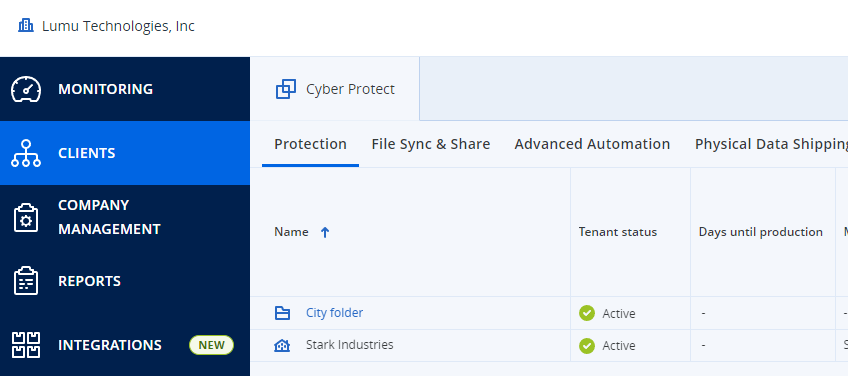
Task: Click the Days until production column header
Action: (x=760, y=232)
